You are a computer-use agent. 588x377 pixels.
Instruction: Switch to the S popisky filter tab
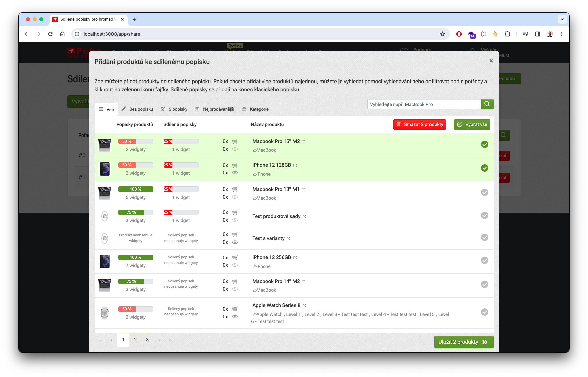(174, 109)
